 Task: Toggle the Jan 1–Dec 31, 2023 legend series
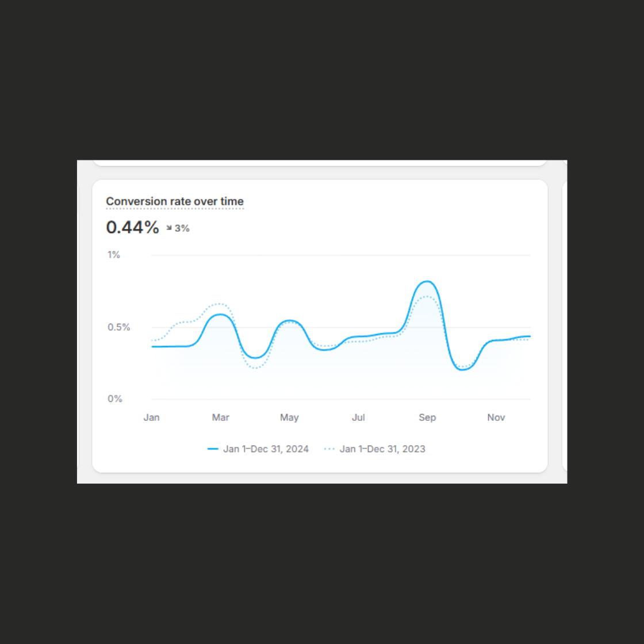click(x=374, y=449)
